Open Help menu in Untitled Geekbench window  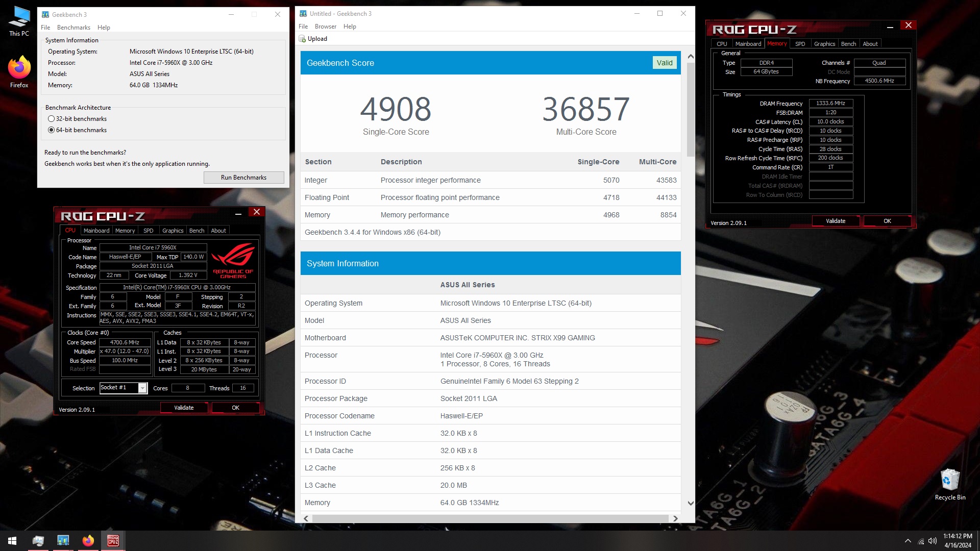[350, 27]
